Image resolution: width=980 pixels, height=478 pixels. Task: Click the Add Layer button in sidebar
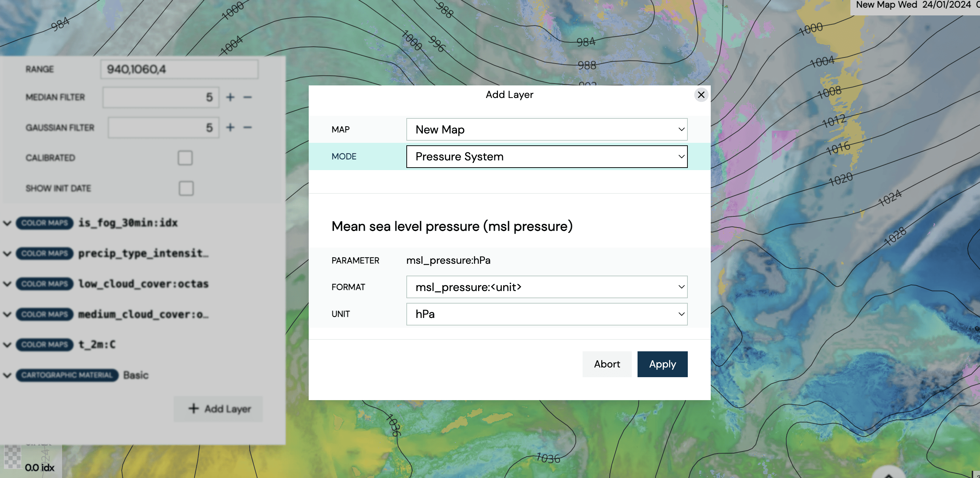click(x=218, y=409)
